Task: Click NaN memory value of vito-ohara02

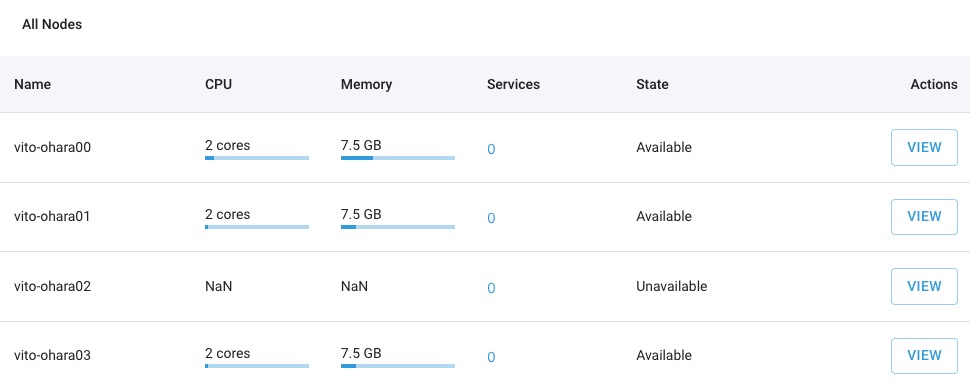Action: (354, 286)
